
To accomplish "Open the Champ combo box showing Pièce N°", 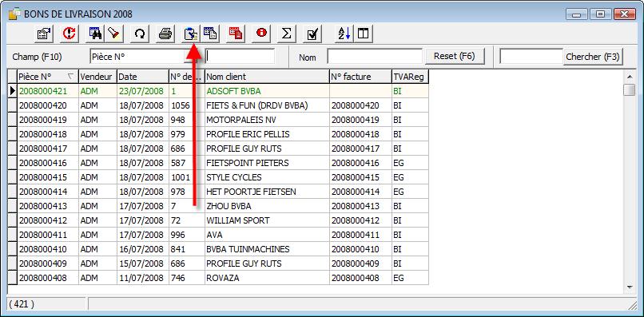I will [144, 57].
